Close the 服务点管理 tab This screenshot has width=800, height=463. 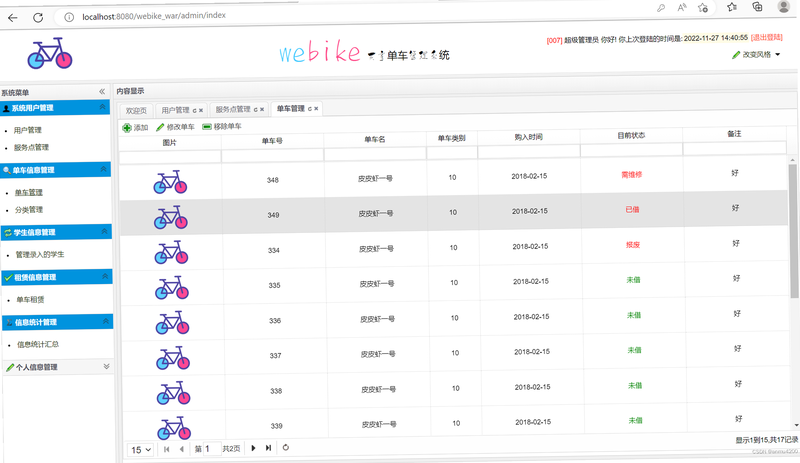(262, 109)
